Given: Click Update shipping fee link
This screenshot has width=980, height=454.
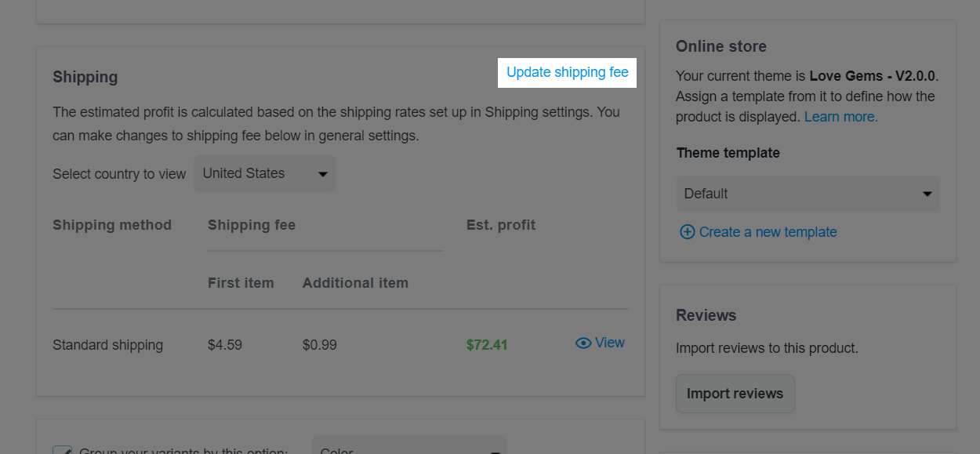Looking at the screenshot, I should click(568, 72).
